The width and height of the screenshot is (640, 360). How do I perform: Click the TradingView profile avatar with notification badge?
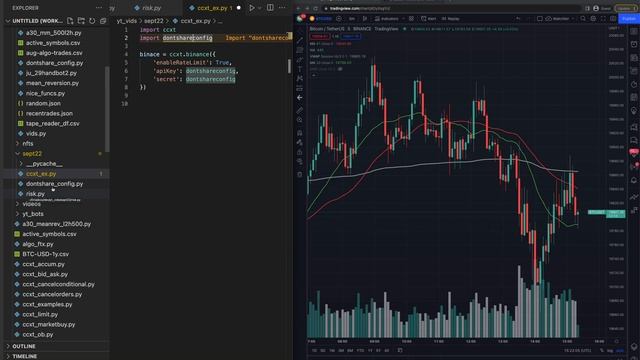[301, 18]
